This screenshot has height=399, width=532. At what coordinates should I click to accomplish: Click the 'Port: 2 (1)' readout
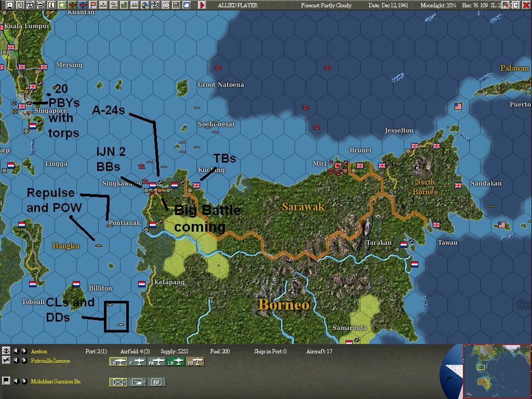(96, 351)
